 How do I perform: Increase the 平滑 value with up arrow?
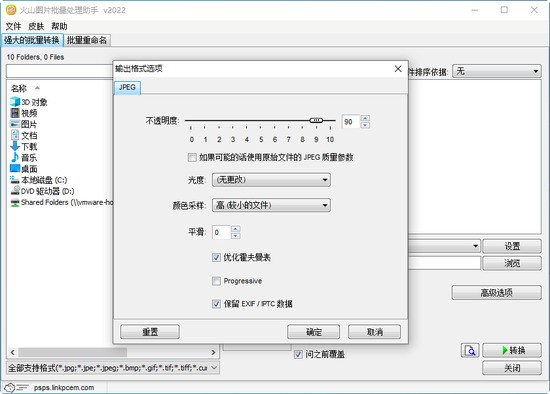[236, 229]
